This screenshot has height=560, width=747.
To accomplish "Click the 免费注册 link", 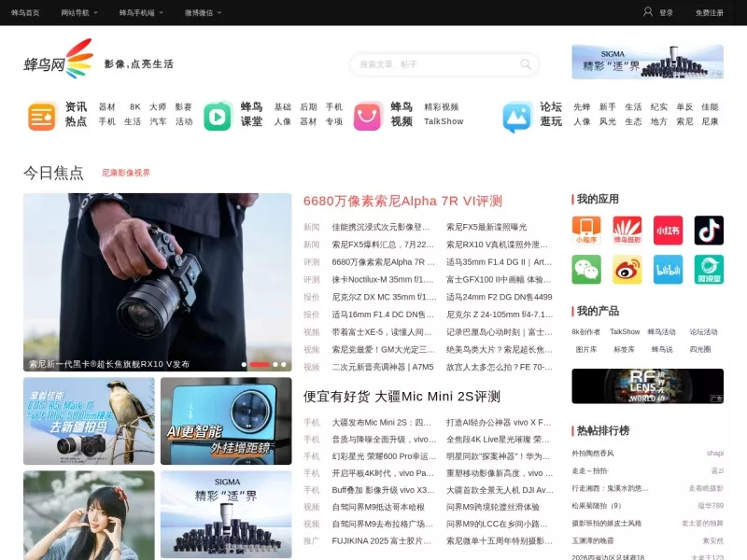I will pyautogui.click(x=710, y=13).
